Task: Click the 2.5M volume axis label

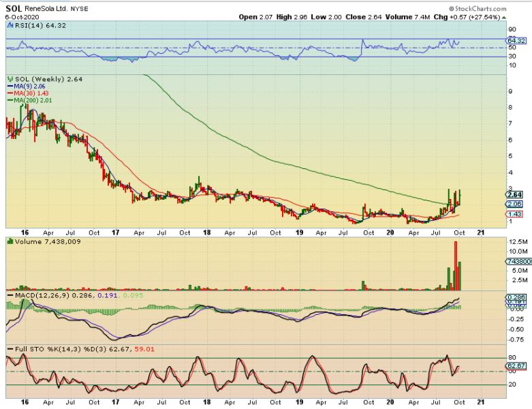Action: (x=520, y=280)
